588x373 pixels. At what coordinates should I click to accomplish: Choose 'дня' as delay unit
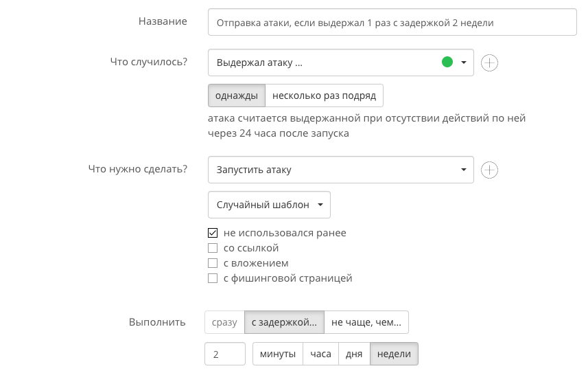(x=354, y=354)
